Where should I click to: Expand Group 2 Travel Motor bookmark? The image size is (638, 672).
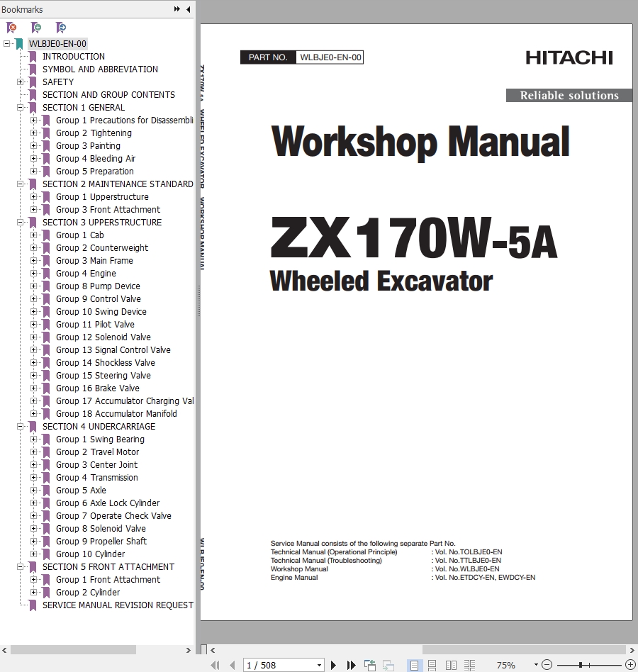click(33, 452)
